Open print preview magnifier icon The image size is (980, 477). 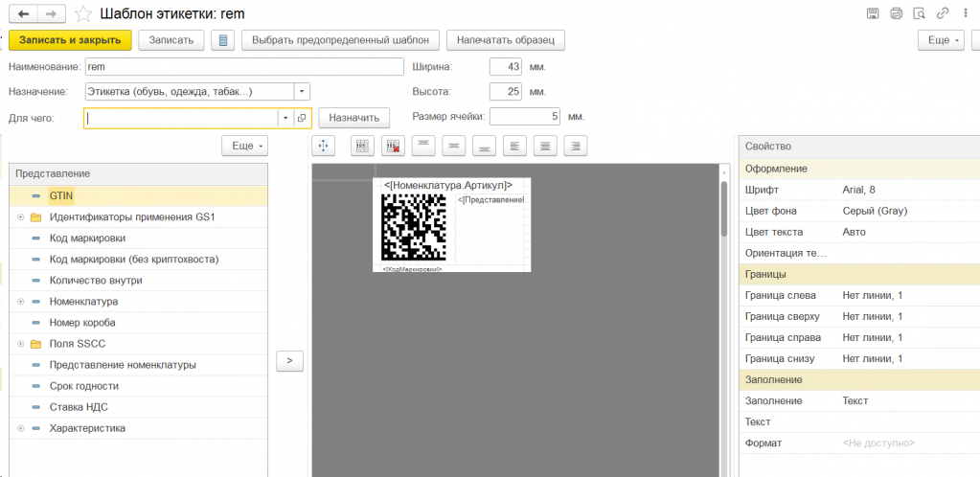click(919, 13)
